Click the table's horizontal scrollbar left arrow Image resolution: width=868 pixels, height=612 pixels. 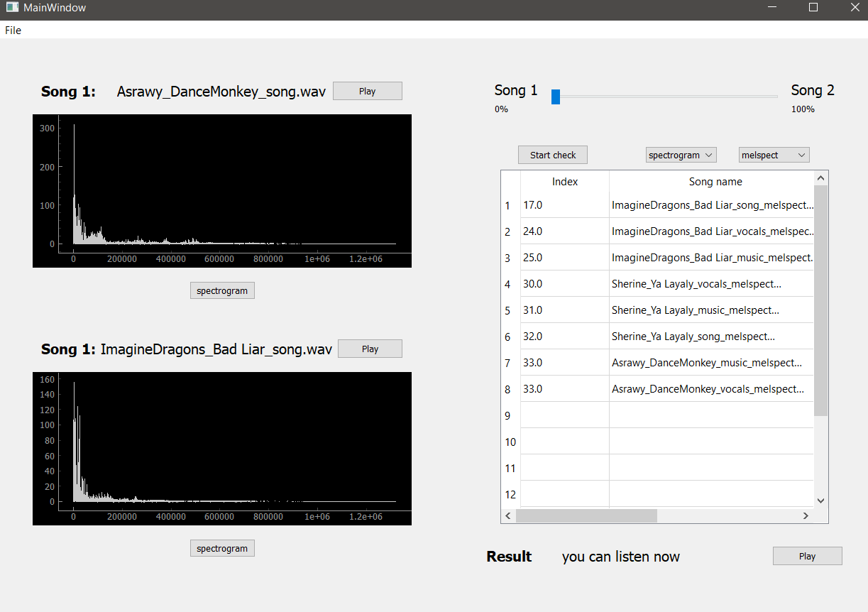point(508,515)
